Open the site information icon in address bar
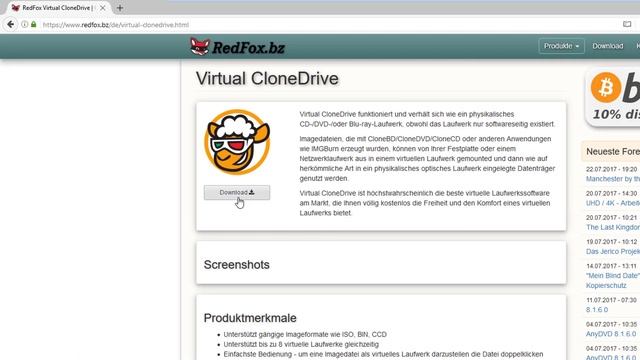This screenshot has width=640, height=360. [24, 24]
